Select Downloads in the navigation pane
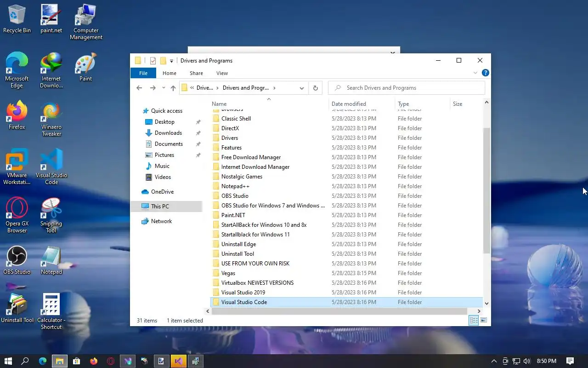This screenshot has width=588, height=368. [x=168, y=133]
